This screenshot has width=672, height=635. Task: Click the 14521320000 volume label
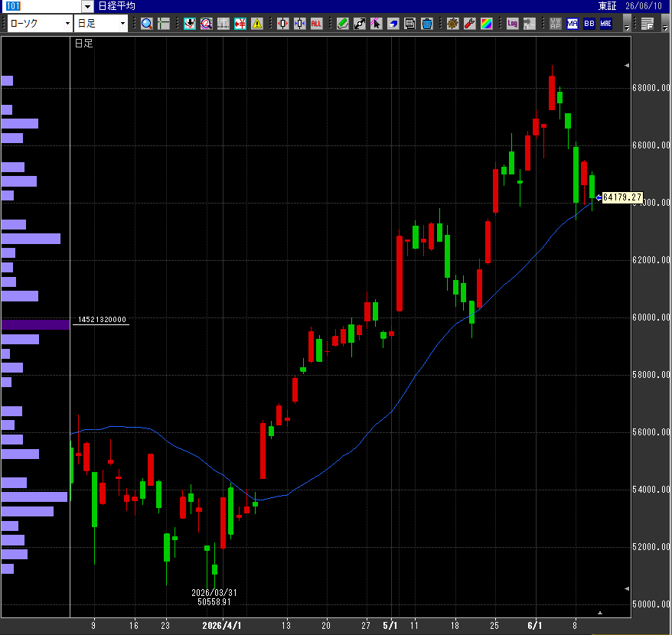(x=102, y=320)
